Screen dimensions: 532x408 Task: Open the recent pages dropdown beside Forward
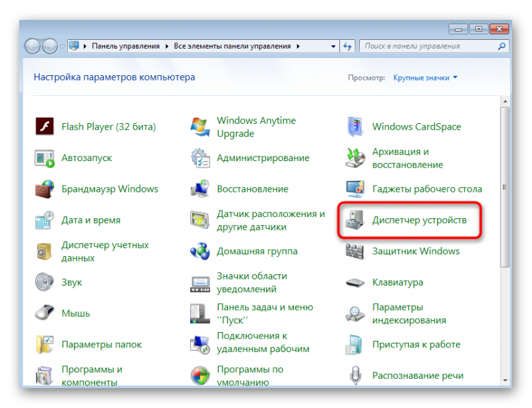(62, 46)
